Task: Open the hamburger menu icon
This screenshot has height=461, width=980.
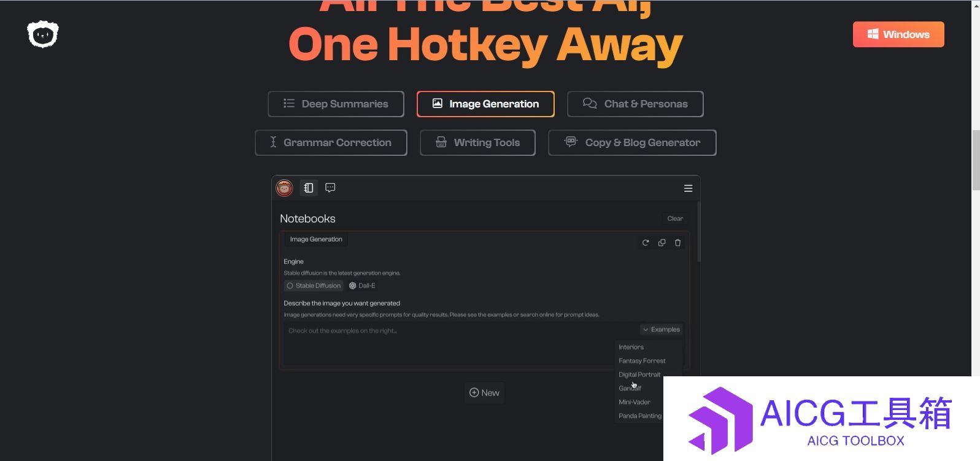Action: click(688, 188)
